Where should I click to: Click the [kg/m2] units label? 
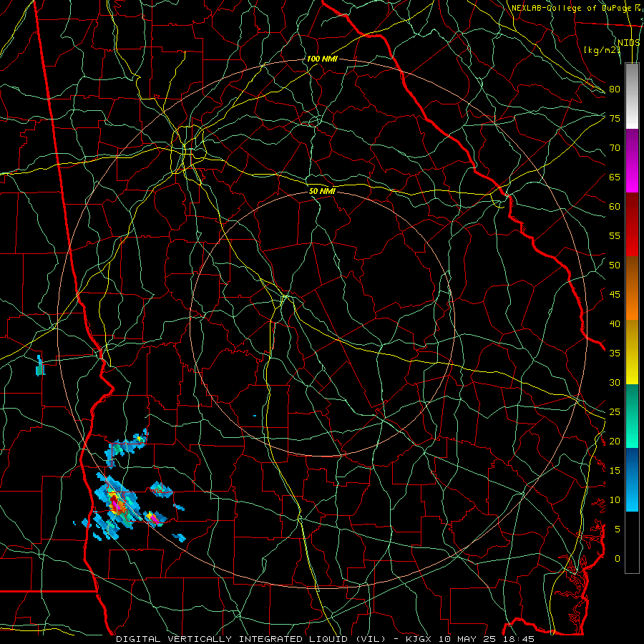coord(602,49)
